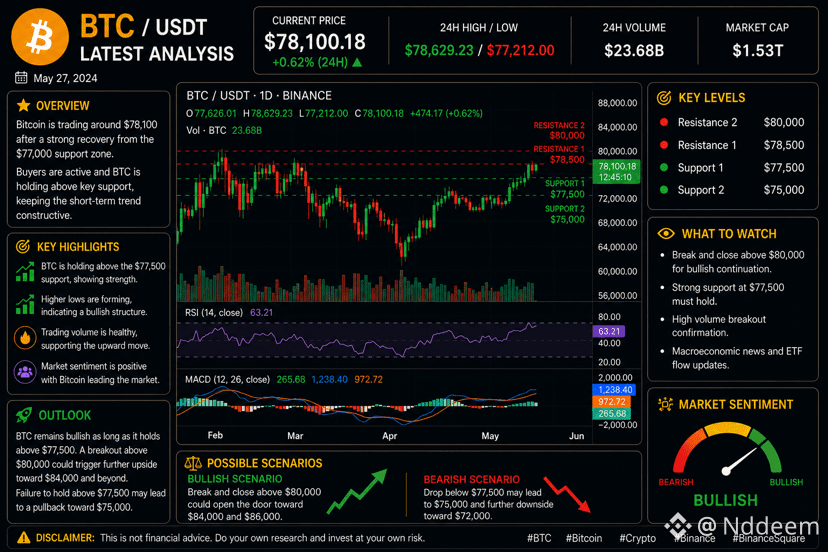Click the '$75,000' value in Key Levels
The width and height of the screenshot is (828, 552).
pyautogui.click(x=784, y=190)
